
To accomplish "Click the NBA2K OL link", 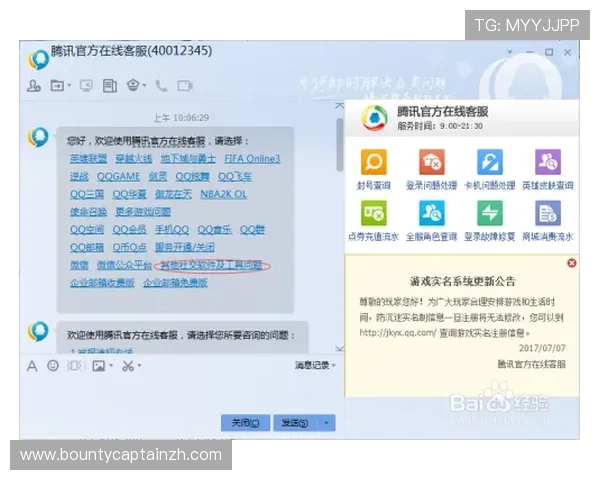I will (x=224, y=194).
